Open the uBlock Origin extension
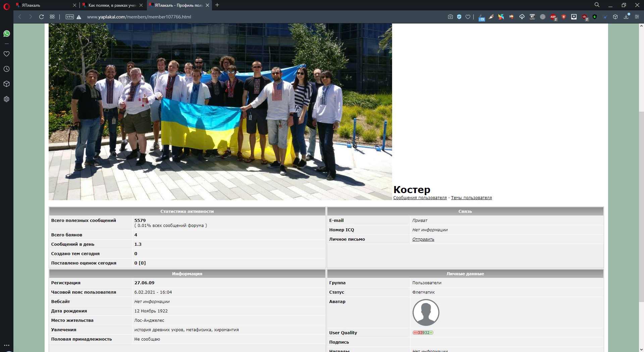This screenshot has width=644, height=352. pyautogui.click(x=585, y=17)
